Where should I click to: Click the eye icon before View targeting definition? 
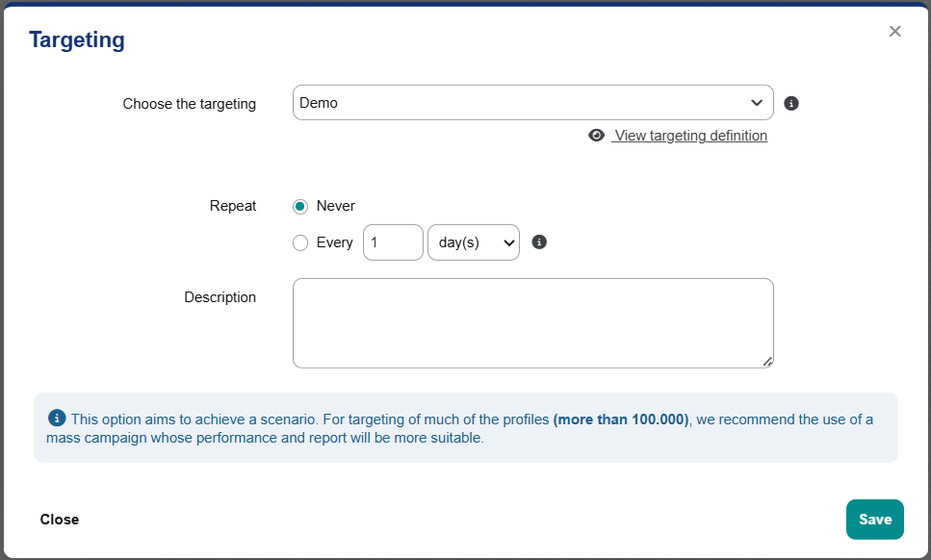coord(596,136)
